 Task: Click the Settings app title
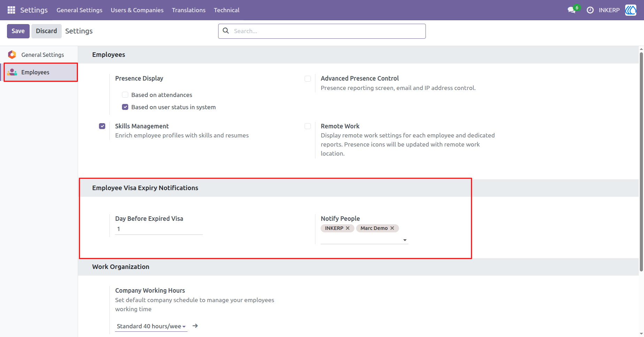34,10
